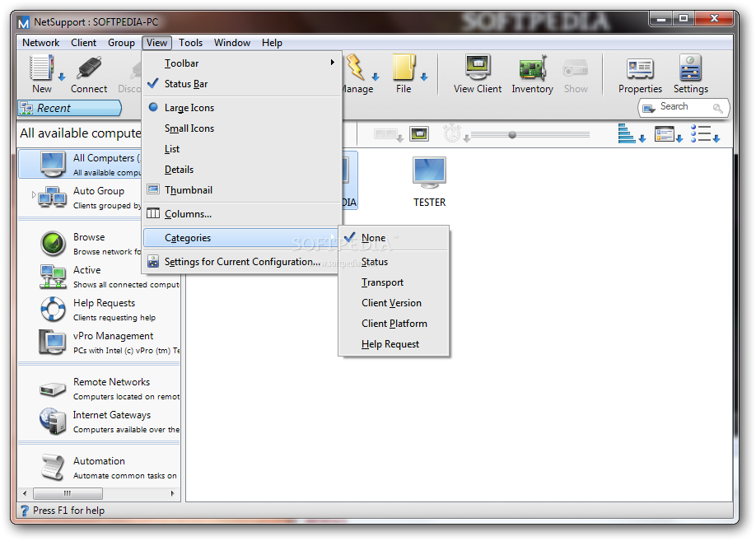Select the Internet Gateways icon
The width and height of the screenshot is (756, 541).
53,421
